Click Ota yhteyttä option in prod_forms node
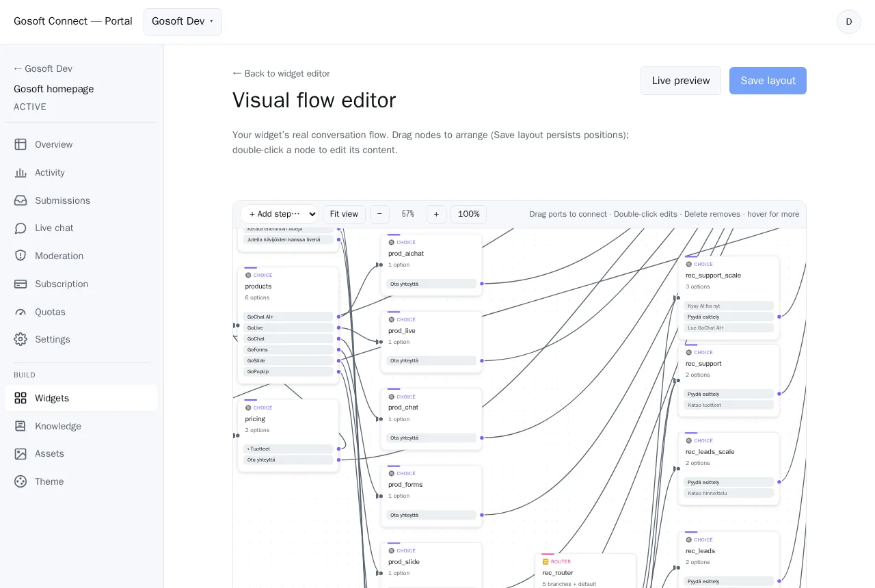 [431, 516]
